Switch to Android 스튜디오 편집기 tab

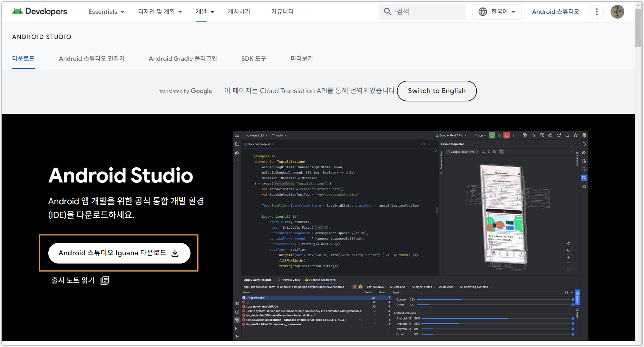pyautogui.click(x=92, y=59)
